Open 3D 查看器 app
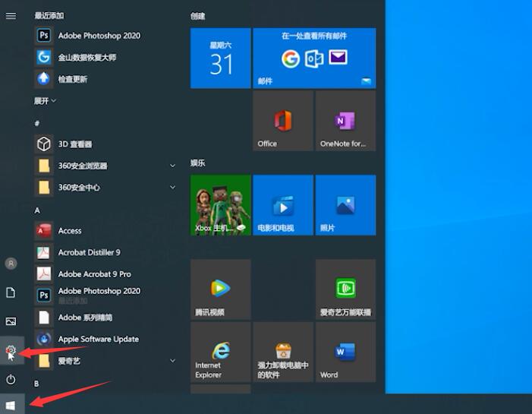This screenshot has height=414, width=532. [105, 144]
